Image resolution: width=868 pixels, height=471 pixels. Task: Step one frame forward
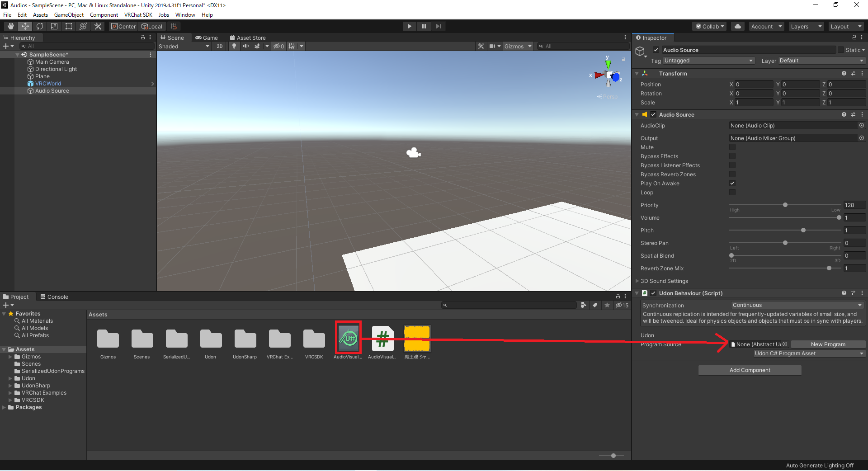[x=438, y=26]
